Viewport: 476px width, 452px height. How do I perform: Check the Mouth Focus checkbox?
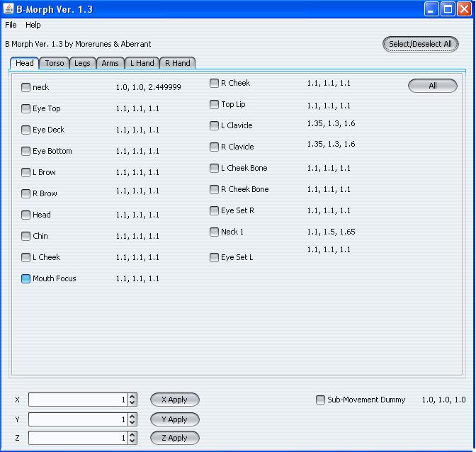[26, 279]
